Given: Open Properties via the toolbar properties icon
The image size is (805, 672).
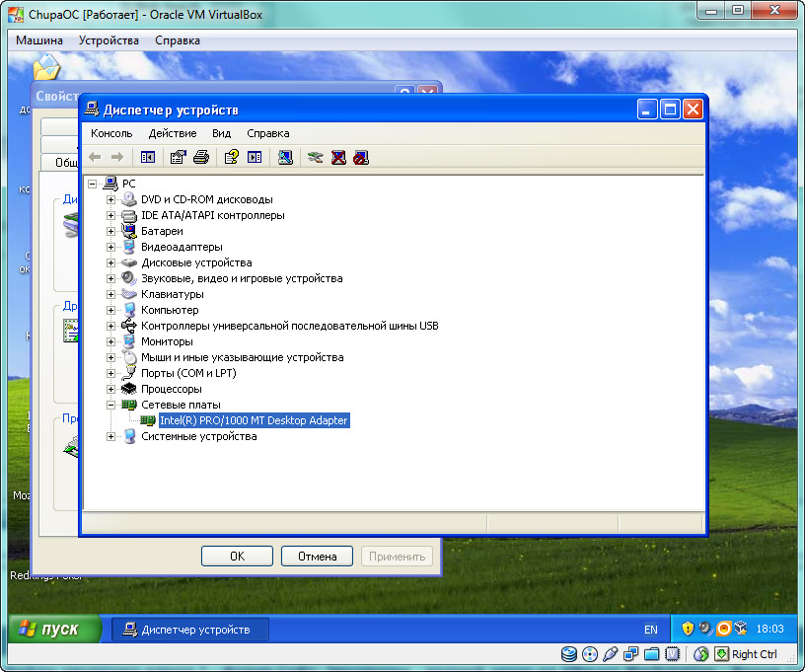Looking at the screenshot, I should pos(179,157).
